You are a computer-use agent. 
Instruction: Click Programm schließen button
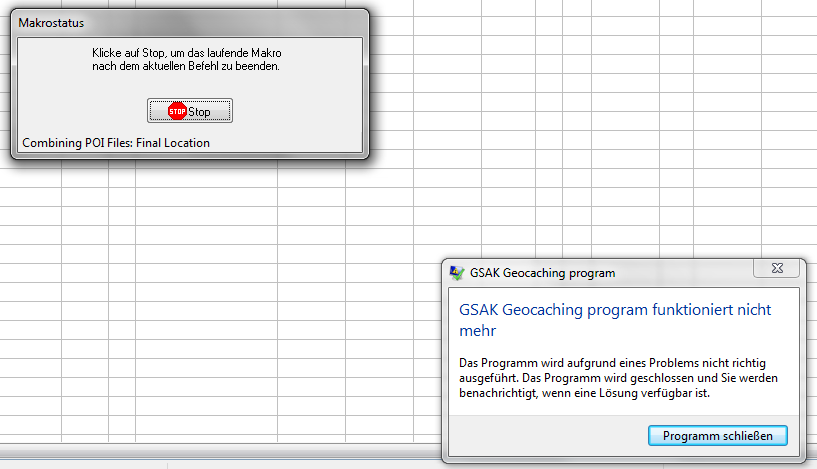click(717, 436)
